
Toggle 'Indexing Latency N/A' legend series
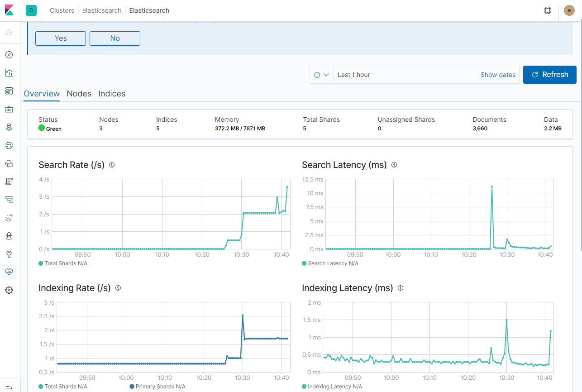click(x=332, y=387)
